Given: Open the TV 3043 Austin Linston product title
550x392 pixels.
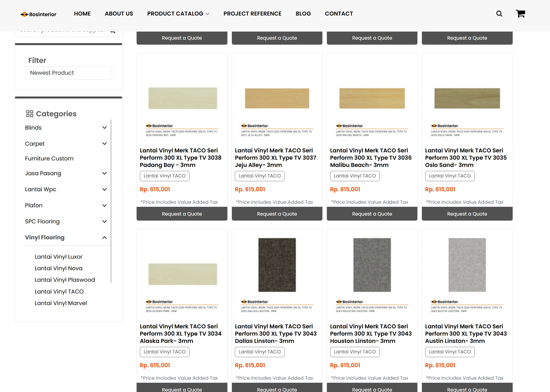Looking at the screenshot, I should pyautogui.click(x=466, y=334).
